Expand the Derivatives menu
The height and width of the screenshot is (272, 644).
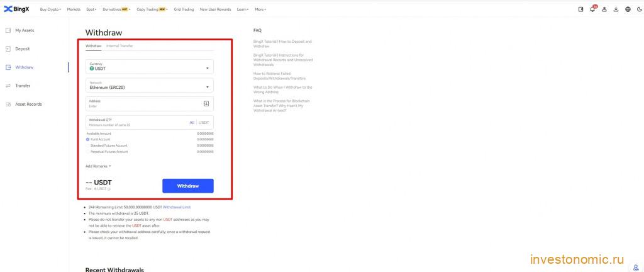click(116, 9)
